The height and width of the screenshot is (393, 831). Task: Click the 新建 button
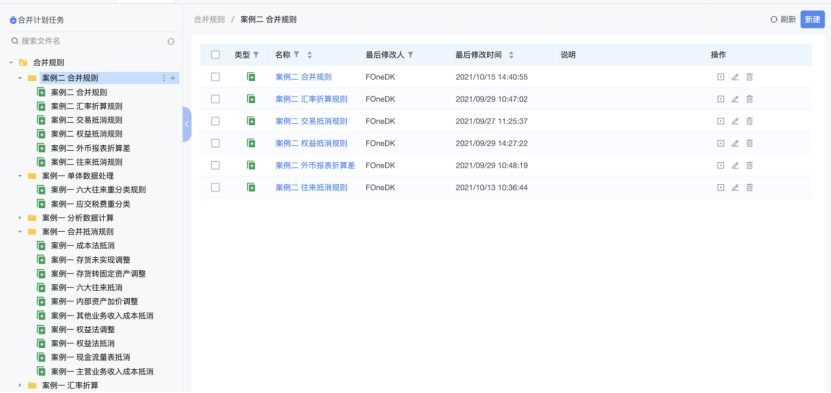[812, 20]
